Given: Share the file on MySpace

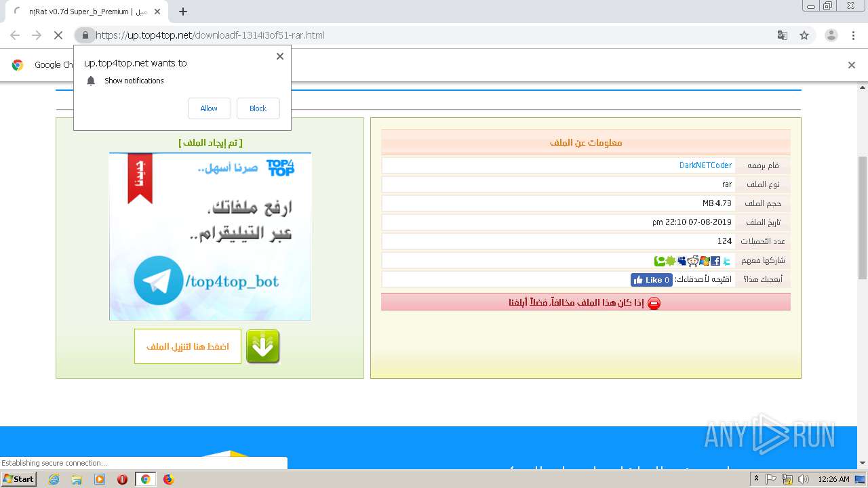Looking at the screenshot, I should pos(682,260).
